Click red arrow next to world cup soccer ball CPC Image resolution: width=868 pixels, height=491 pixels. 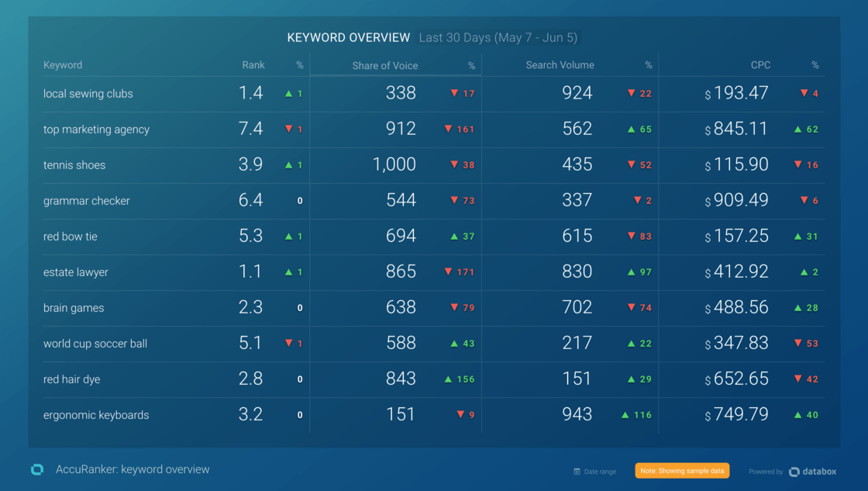click(798, 344)
